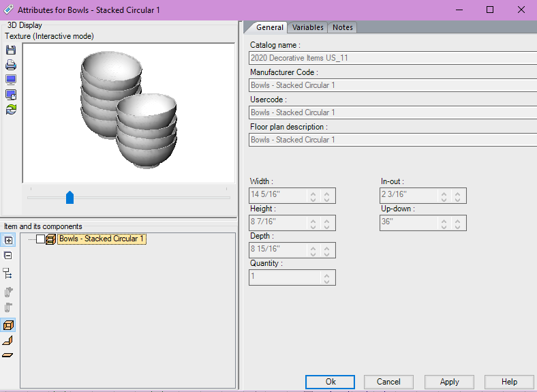This screenshot has height=392, width=537.
Task: Click the second In-out spinner arrows
Action: coord(457,196)
